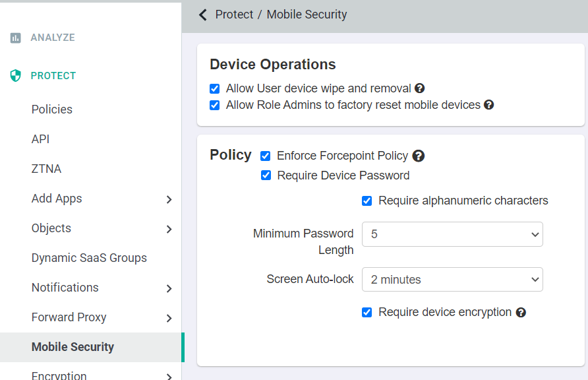Open help icon for User device wipe

click(420, 88)
